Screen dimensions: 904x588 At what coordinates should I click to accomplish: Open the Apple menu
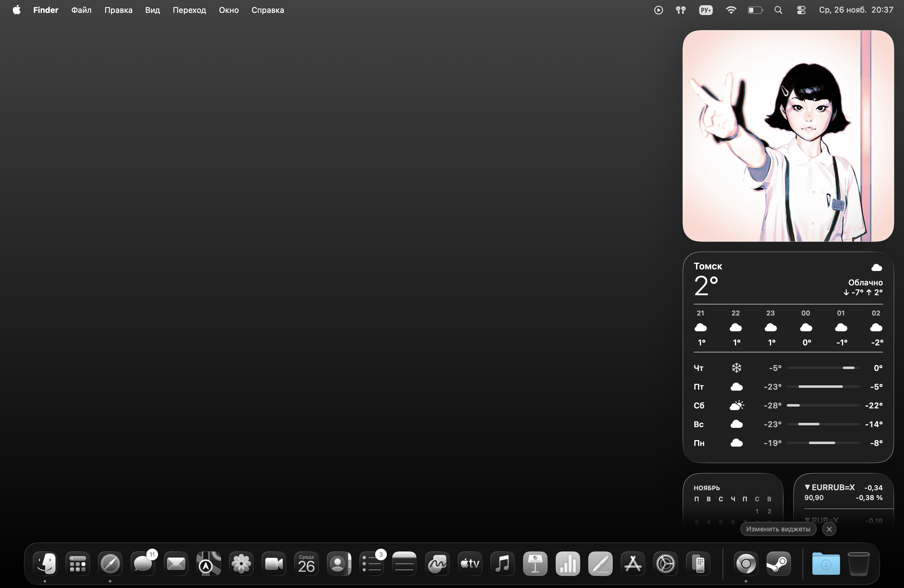17,10
